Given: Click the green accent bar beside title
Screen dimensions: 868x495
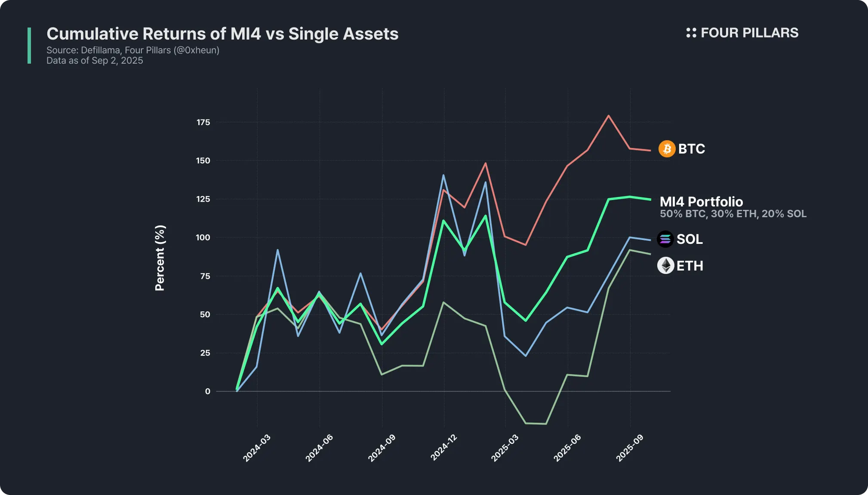Looking at the screenshot, I should (x=29, y=46).
